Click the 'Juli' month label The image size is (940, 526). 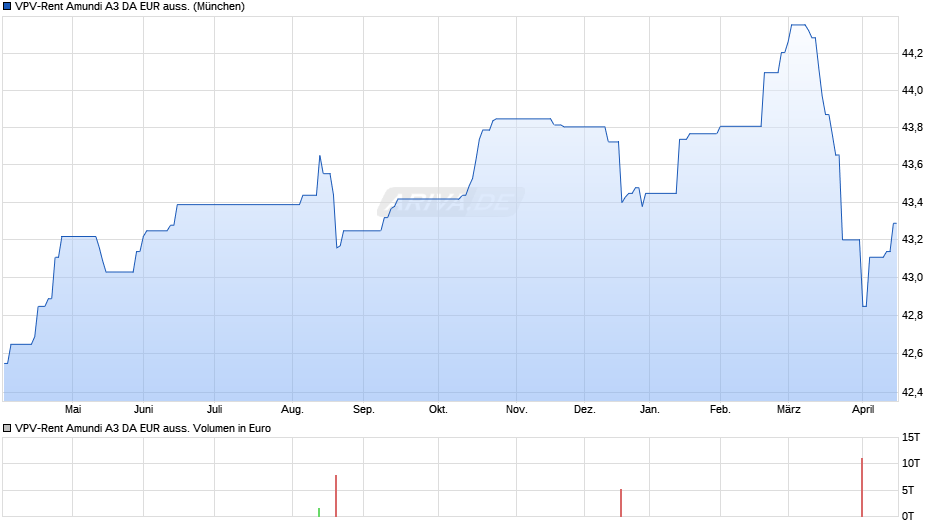click(215, 409)
